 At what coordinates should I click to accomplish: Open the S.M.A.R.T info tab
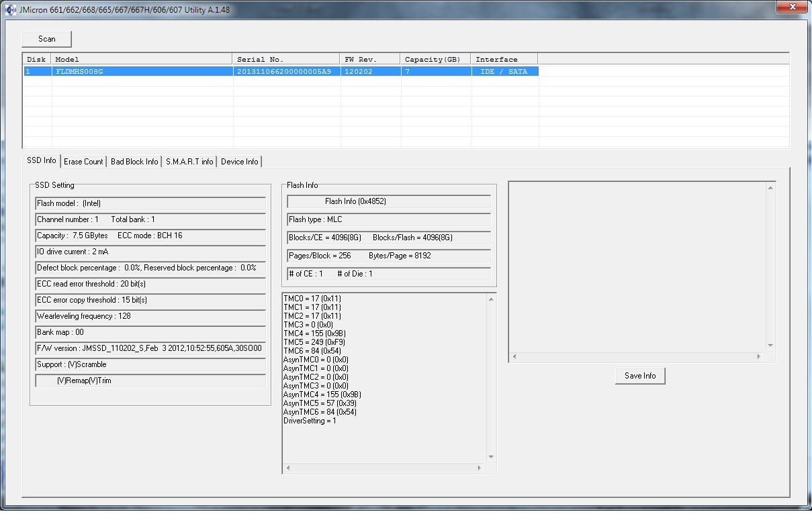[x=189, y=162]
